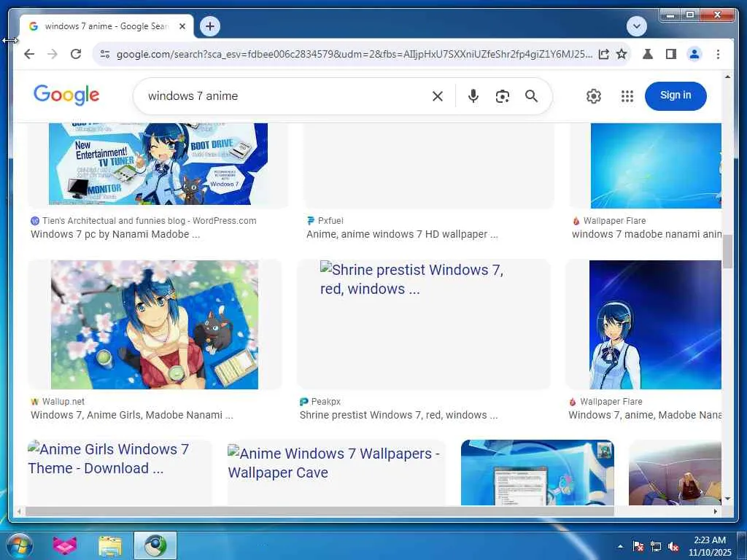Open the Google apps grid
This screenshot has width=747, height=560.
click(627, 96)
